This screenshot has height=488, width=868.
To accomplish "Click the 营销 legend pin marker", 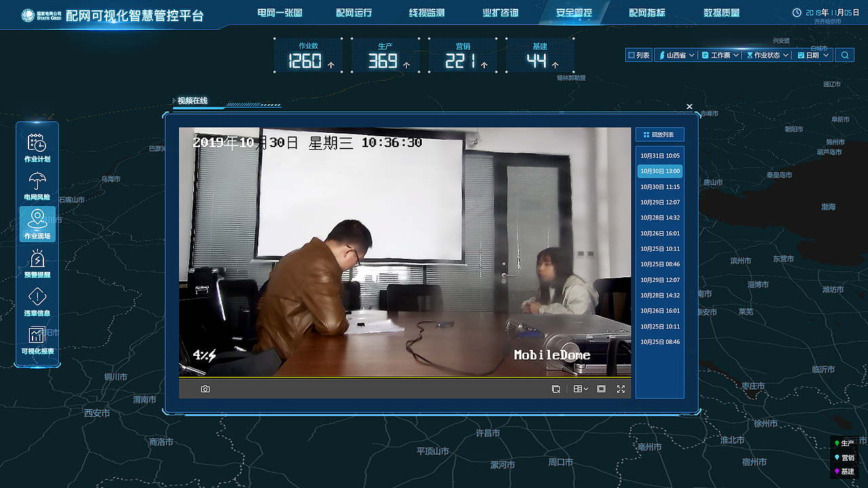I will [837, 457].
